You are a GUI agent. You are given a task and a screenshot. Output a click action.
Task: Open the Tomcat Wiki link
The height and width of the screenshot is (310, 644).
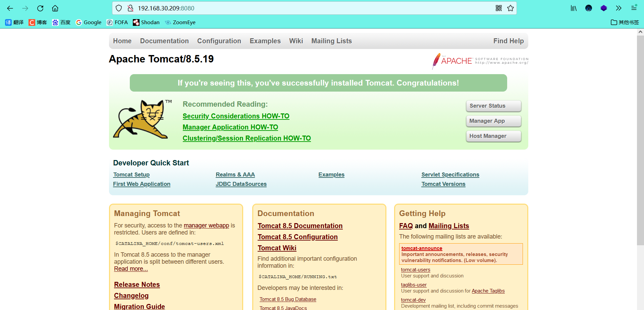click(277, 248)
